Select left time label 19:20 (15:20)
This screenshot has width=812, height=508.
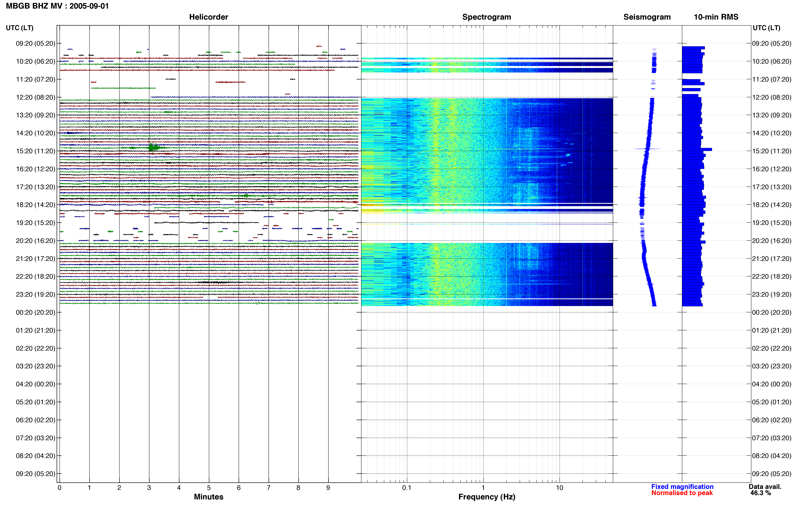pos(36,222)
